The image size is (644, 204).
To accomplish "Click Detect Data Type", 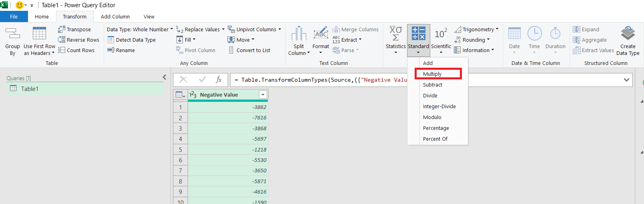I will [x=132, y=40].
